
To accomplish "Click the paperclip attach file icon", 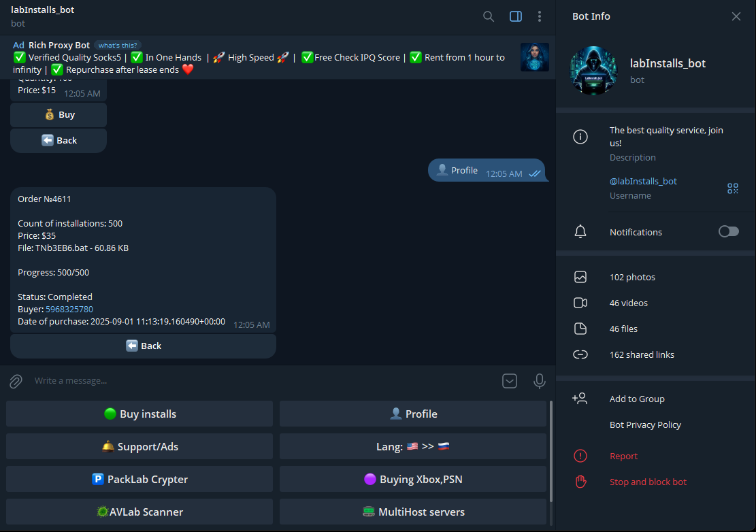I will [16, 381].
